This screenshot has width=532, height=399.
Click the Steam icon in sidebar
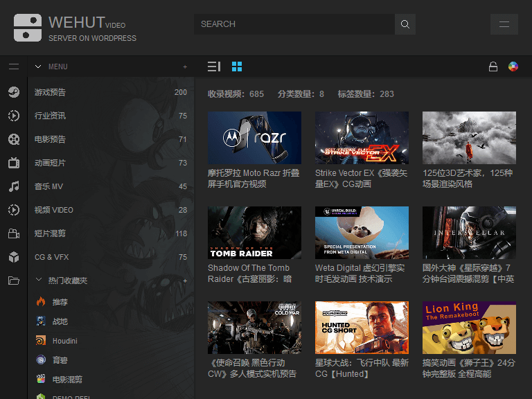point(14,92)
